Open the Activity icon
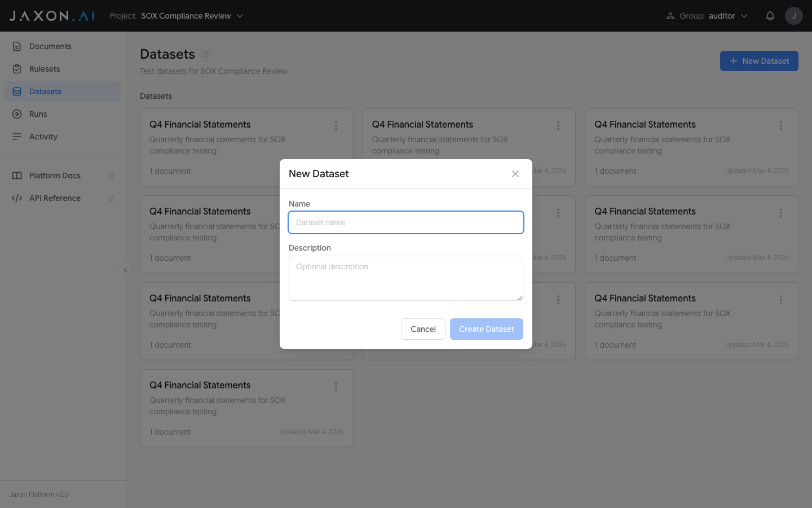The image size is (812, 508). 17,136
